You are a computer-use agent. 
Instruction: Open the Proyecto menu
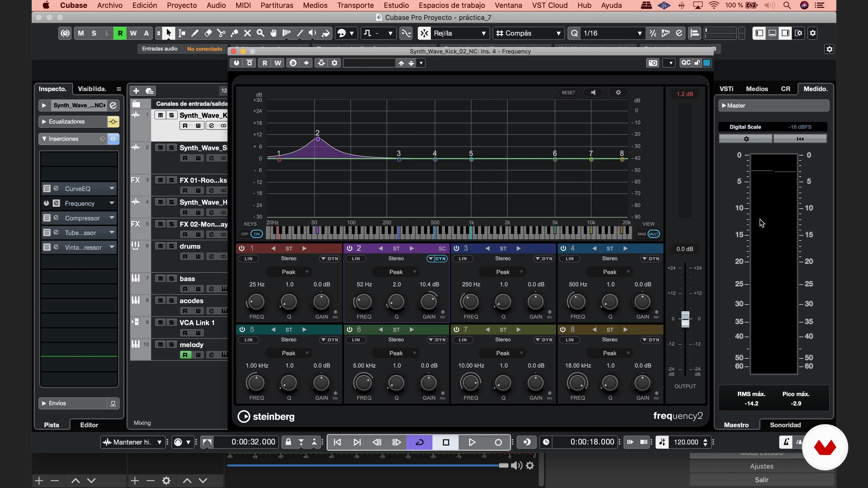pos(182,5)
